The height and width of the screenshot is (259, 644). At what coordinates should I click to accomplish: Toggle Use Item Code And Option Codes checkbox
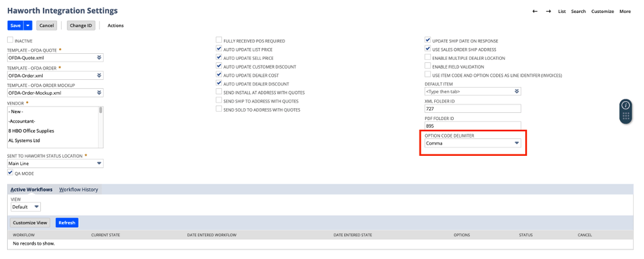pos(428,75)
